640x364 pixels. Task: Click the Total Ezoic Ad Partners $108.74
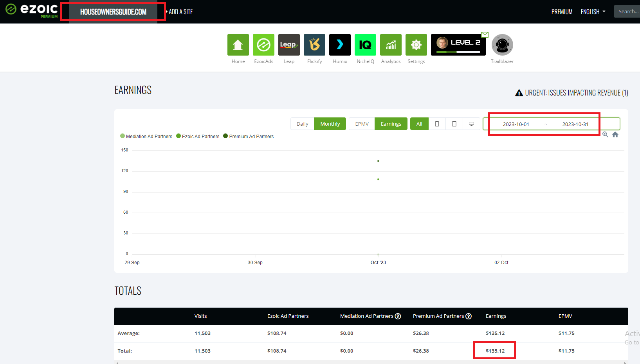(x=277, y=351)
